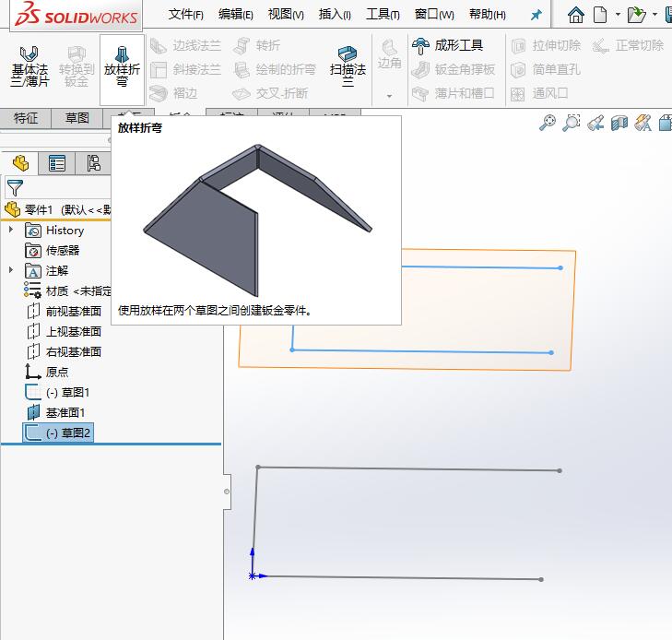Click the Miter Flange (斜接法兰) tool
672x640 pixels.
tap(186, 69)
